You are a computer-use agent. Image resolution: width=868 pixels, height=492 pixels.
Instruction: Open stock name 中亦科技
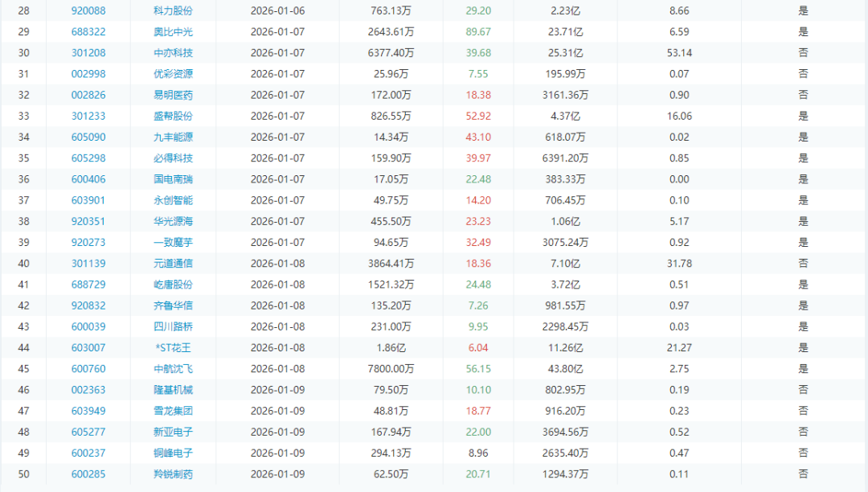point(174,52)
